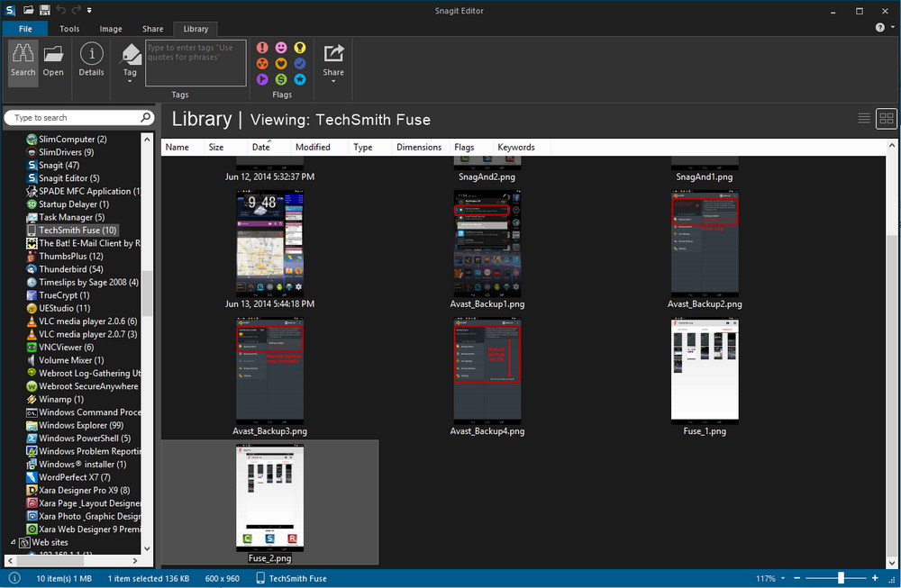The image size is (901, 588).
Task: Select Windows Explorer (99) in the tree
Action: [76, 425]
